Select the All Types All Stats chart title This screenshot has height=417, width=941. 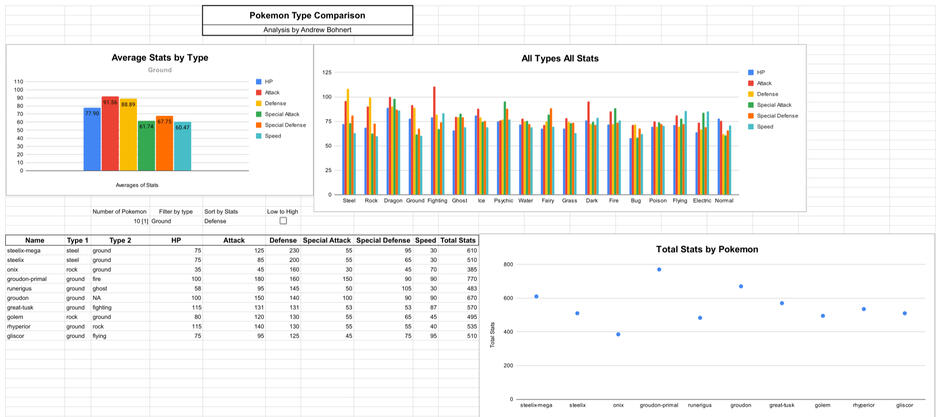[x=560, y=59]
